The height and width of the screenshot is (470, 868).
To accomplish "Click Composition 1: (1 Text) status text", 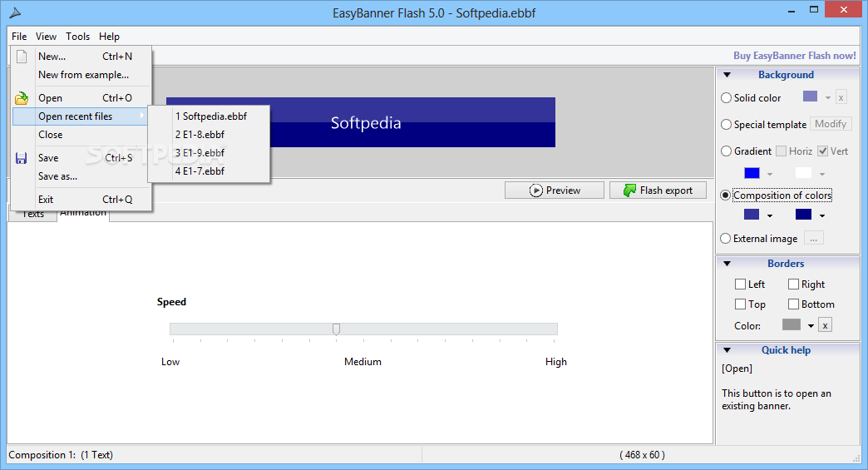I will pos(61,455).
